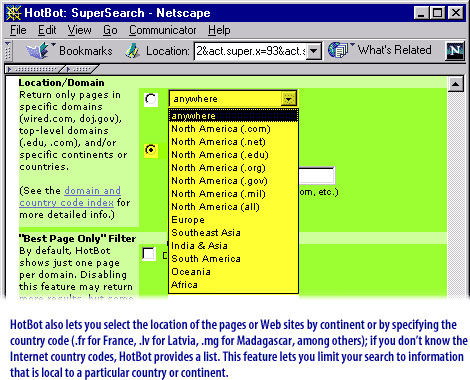Viewport: 470px width, 380px height.
Task: Open the domain and country code index link
Action: point(70,197)
